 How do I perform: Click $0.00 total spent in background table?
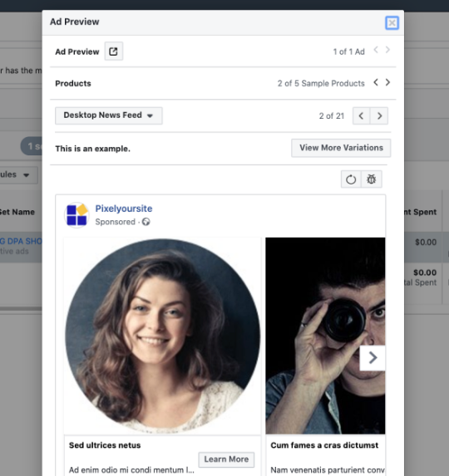point(425,272)
